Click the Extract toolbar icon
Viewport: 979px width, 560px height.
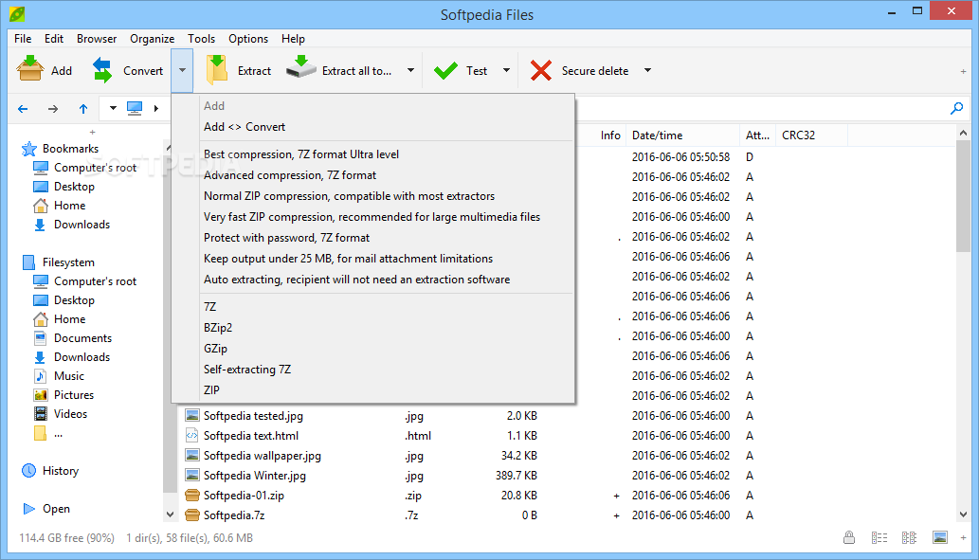[x=217, y=70]
